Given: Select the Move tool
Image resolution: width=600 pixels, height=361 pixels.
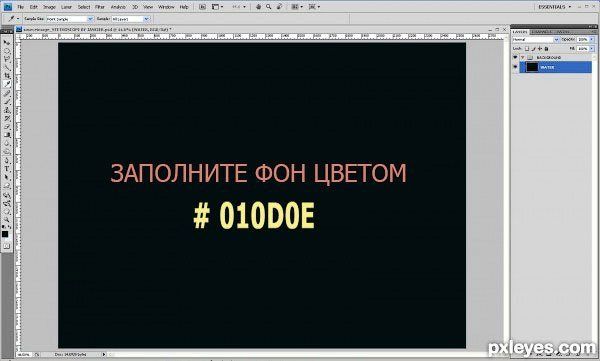Looking at the screenshot, I should coord(7,42).
